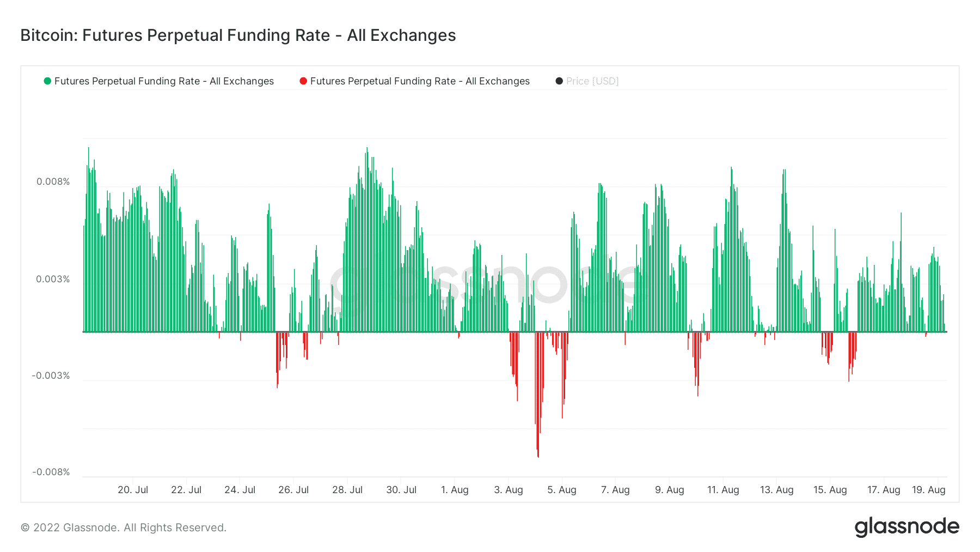This screenshot has width=980, height=552.
Task: Pick the 19. Aug date marker
Action: pyautogui.click(x=928, y=490)
